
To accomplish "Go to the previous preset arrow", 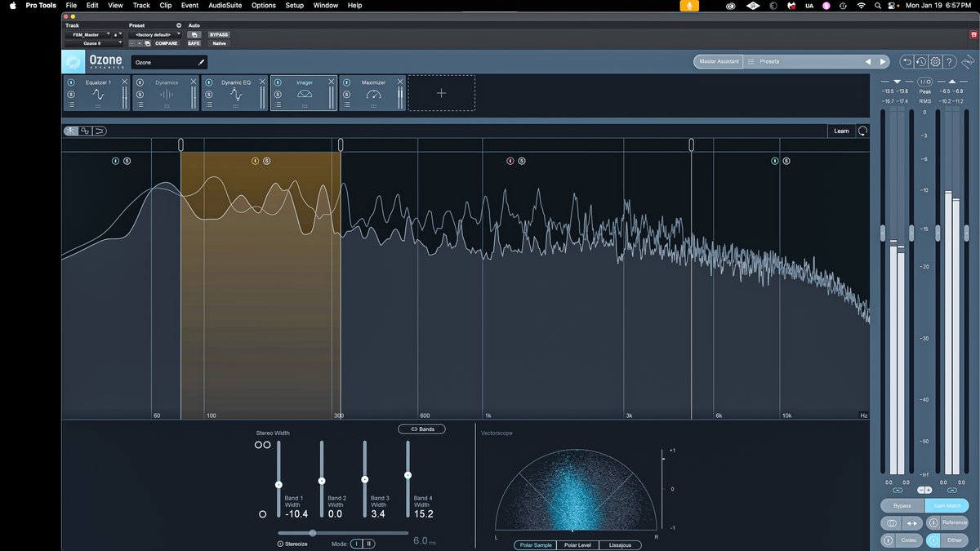I will point(868,61).
